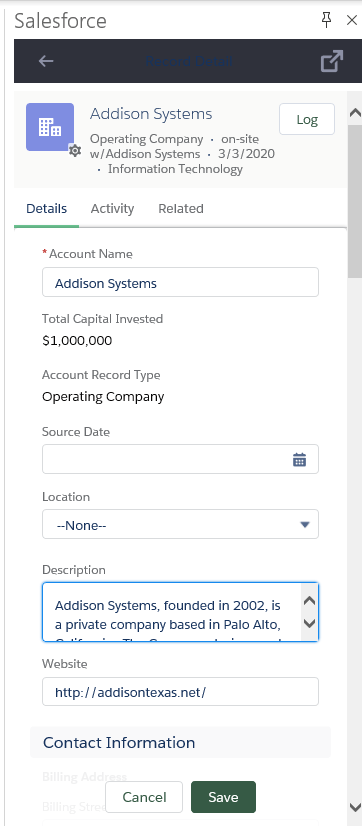
Task: Go back using the left arrow icon
Action: point(46,61)
